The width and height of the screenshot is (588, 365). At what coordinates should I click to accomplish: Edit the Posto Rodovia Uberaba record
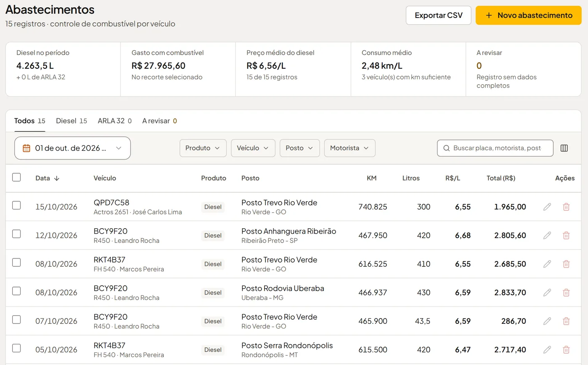coord(547,292)
